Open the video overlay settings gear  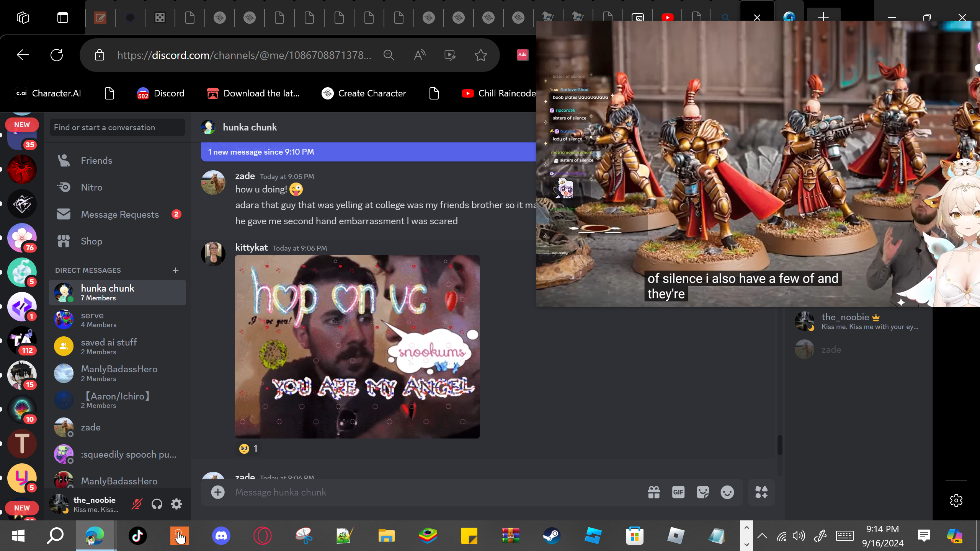coord(956,500)
